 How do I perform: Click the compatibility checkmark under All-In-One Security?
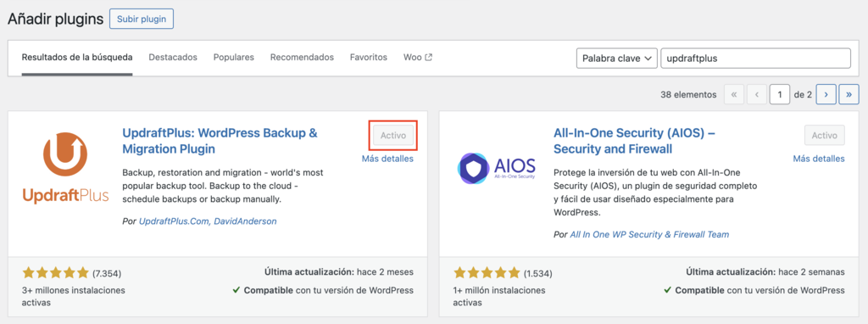[x=668, y=290]
